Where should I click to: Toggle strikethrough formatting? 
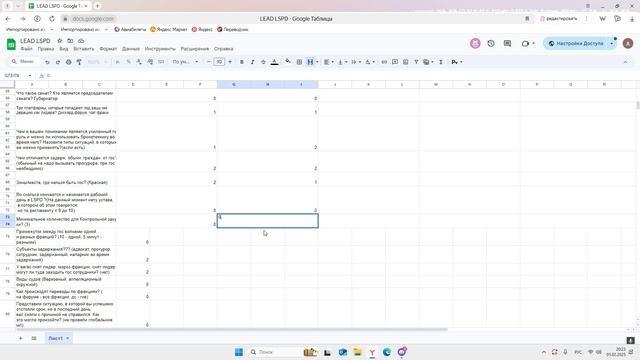click(263, 62)
